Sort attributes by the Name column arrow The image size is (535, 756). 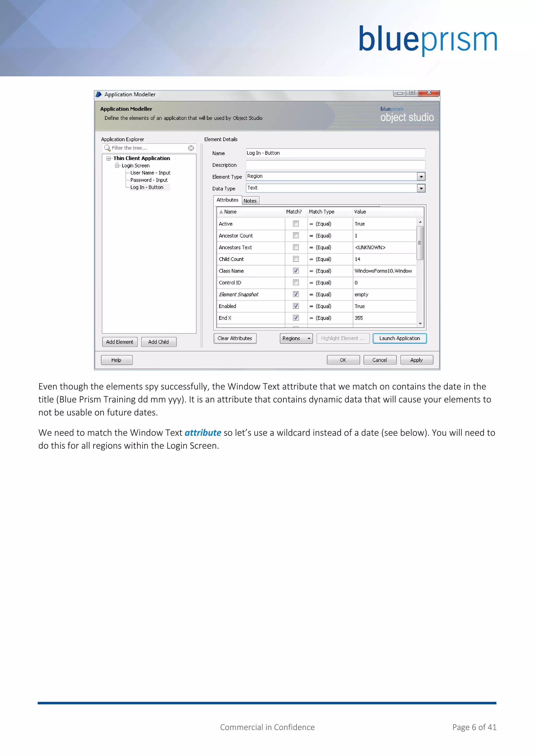(221, 212)
